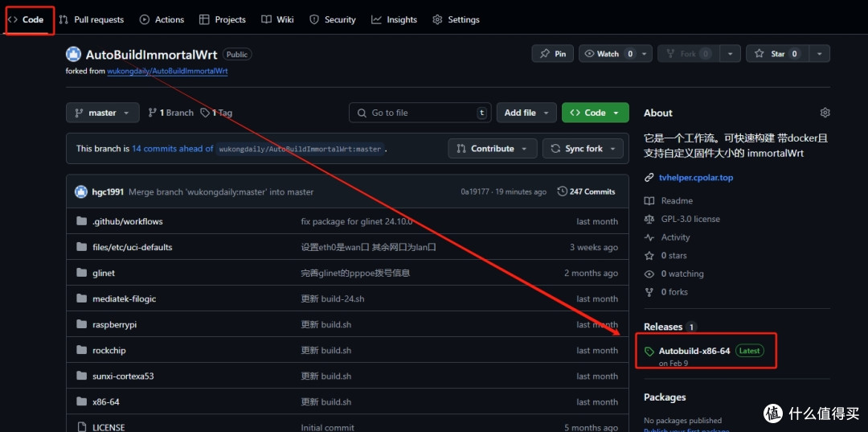Screen dimensions: 868x432
Task: Expand the Fork options dropdown arrow
Action: pos(730,54)
